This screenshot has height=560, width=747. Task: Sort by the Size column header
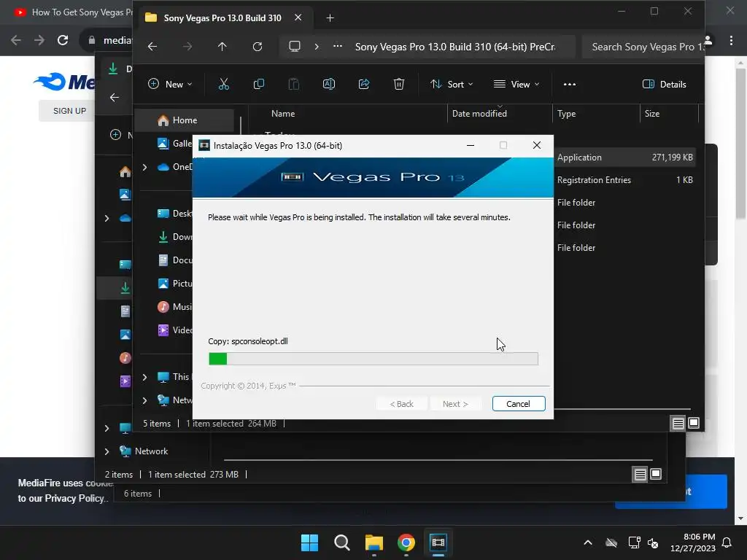click(670, 114)
